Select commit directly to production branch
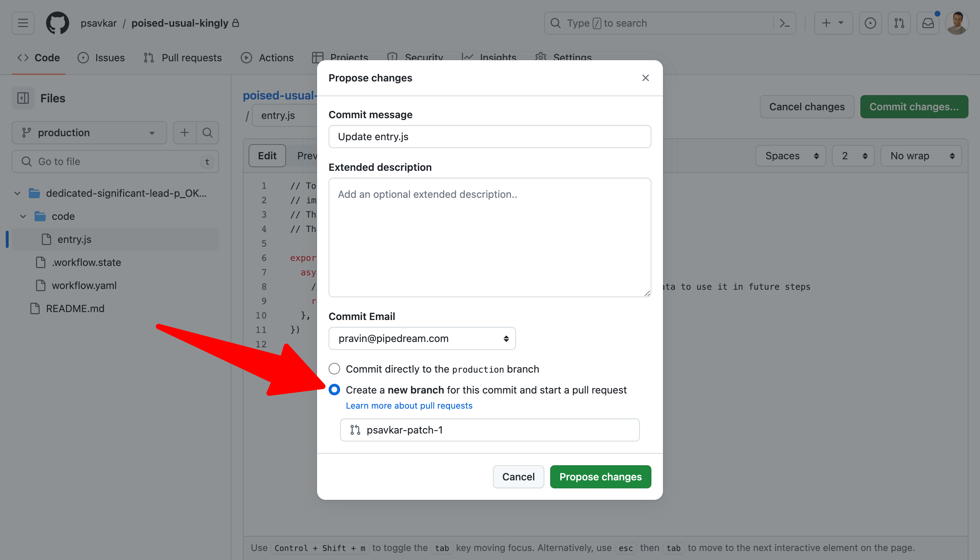 334,368
